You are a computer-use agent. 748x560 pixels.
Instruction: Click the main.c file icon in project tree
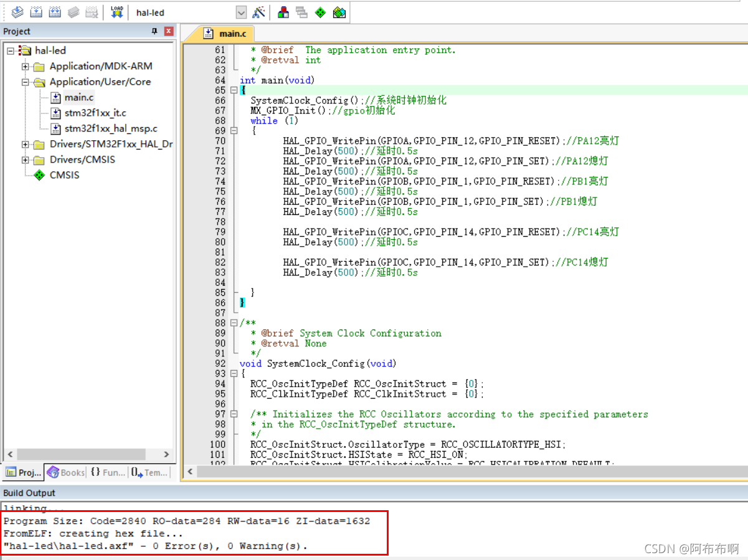point(56,97)
